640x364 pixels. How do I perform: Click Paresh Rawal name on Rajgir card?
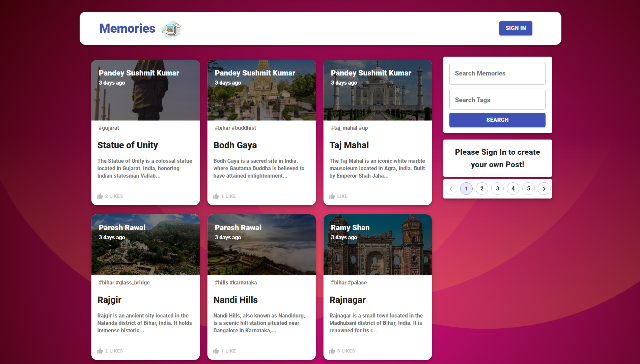(x=122, y=227)
